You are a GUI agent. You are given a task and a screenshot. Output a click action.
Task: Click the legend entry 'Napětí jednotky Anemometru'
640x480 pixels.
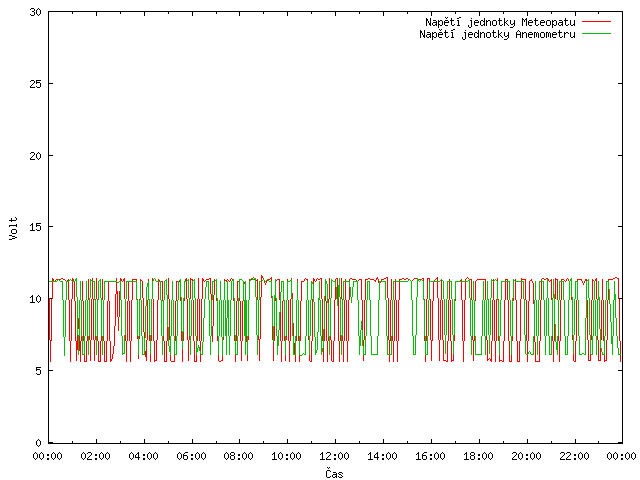(497, 34)
